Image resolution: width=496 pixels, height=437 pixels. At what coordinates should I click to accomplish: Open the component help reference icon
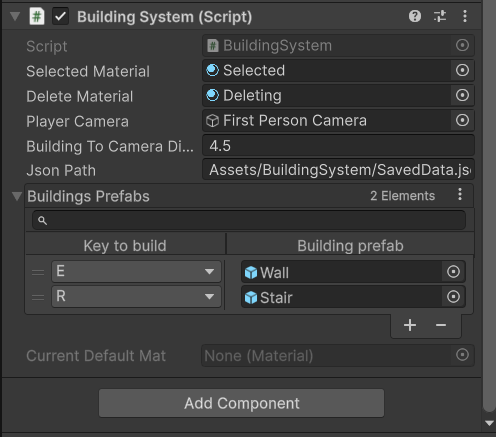point(415,16)
